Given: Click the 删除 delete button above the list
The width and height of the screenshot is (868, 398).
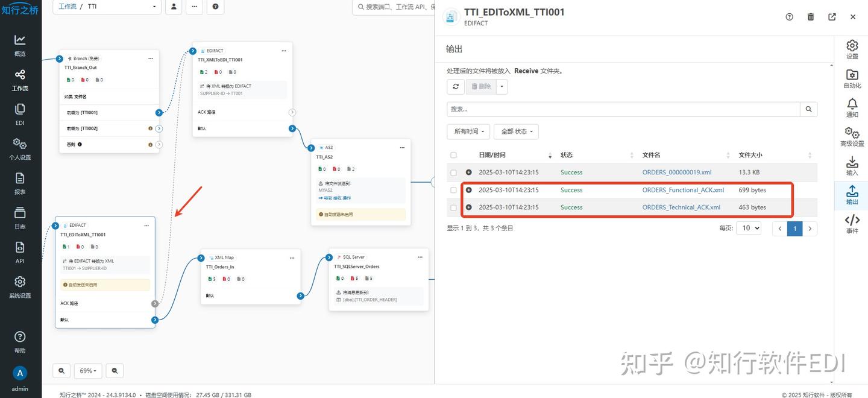Looking at the screenshot, I should click(x=481, y=86).
